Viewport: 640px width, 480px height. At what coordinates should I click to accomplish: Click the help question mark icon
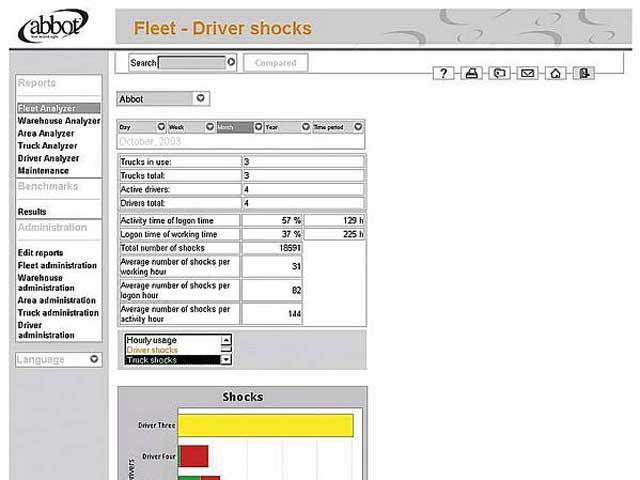[445, 73]
